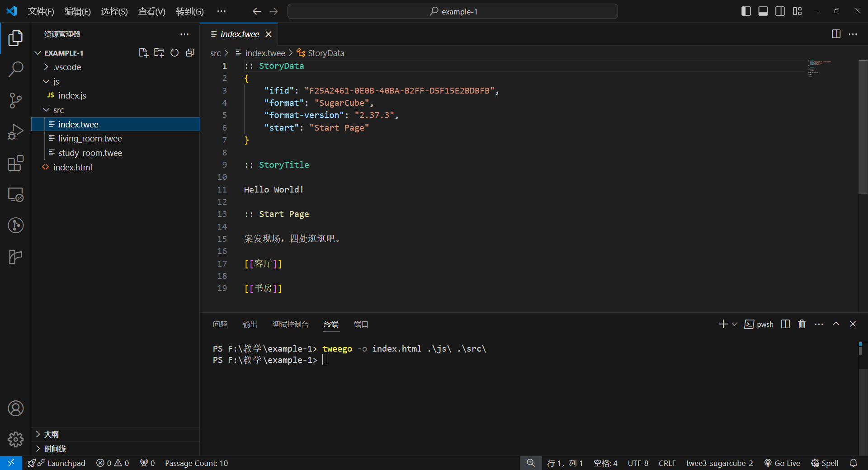The height and width of the screenshot is (470, 868).
Task: Open study_room.twee file
Action: [115, 153]
